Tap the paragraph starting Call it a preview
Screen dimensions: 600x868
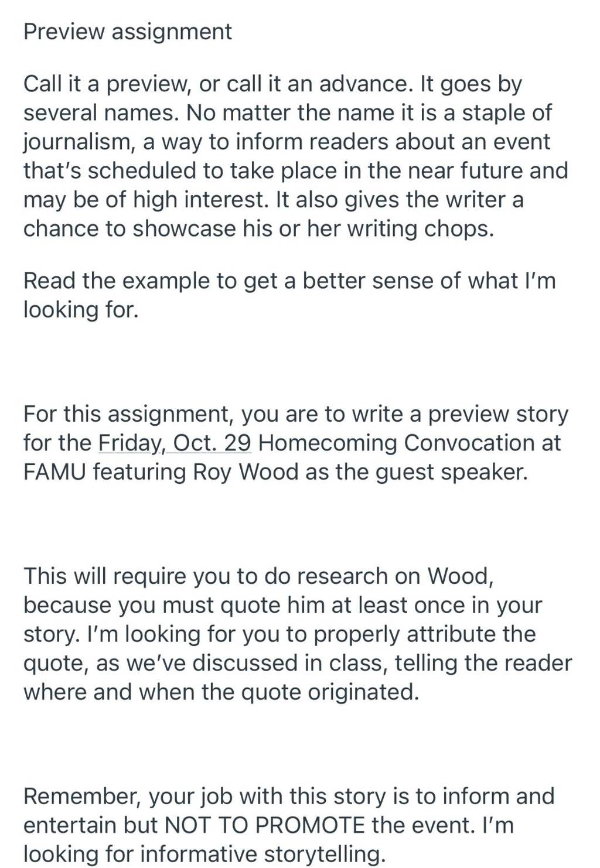click(x=296, y=156)
